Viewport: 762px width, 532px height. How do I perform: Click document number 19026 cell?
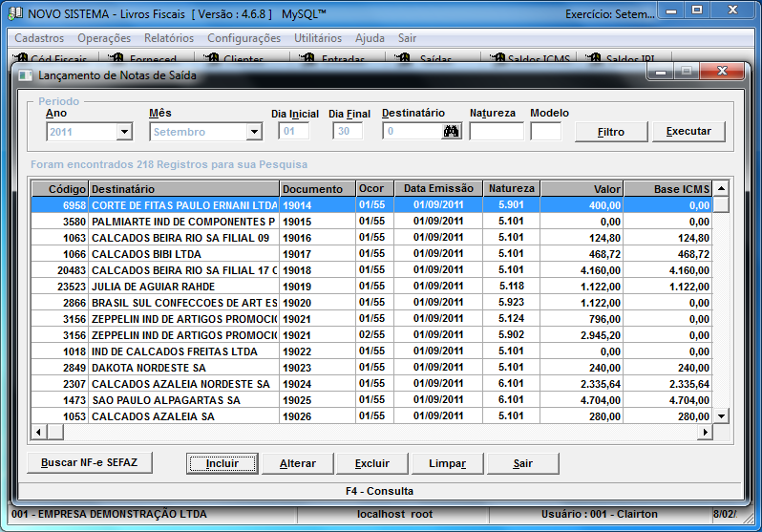click(x=318, y=416)
